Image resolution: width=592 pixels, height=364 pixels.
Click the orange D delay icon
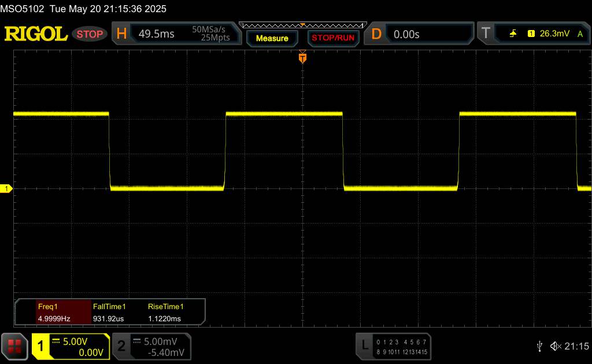tap(376, 34)
